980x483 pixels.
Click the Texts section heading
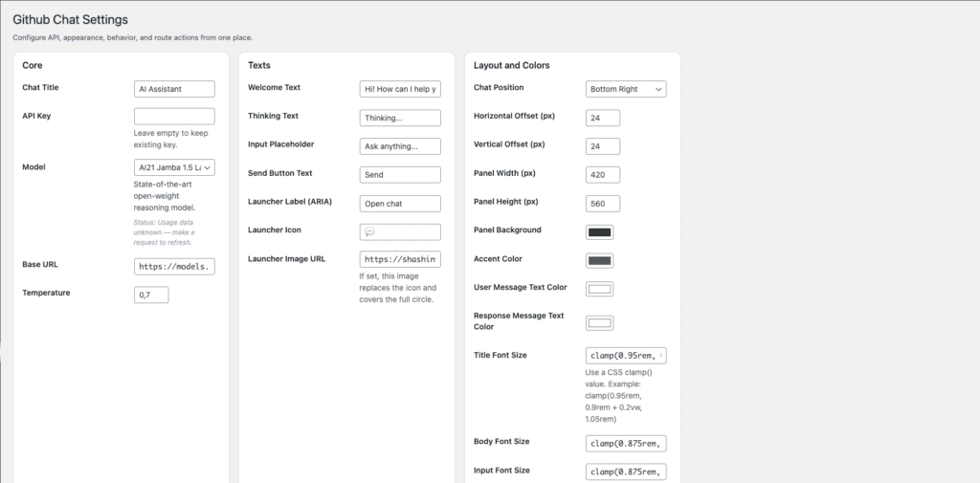click(x=259, y=65)
